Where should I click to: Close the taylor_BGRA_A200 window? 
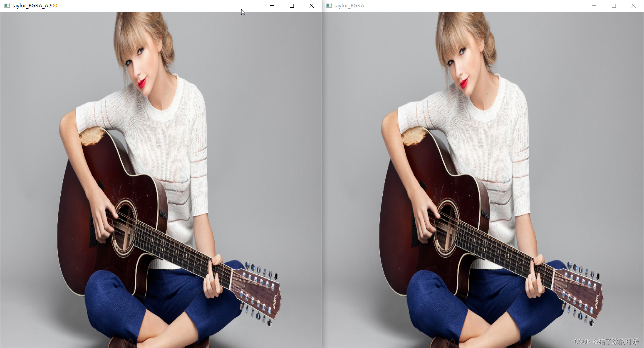pos(312,5)
